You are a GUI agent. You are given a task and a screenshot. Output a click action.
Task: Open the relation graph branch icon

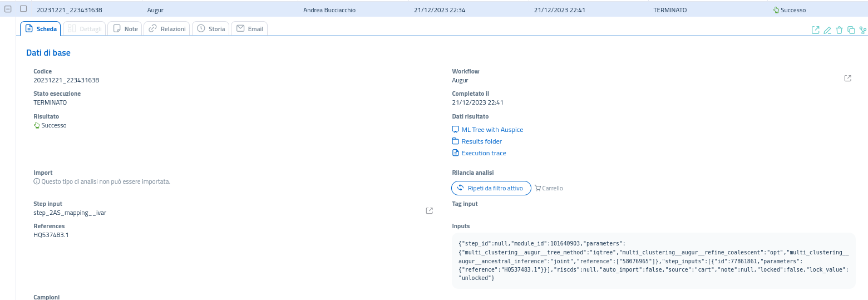[862, 30]
